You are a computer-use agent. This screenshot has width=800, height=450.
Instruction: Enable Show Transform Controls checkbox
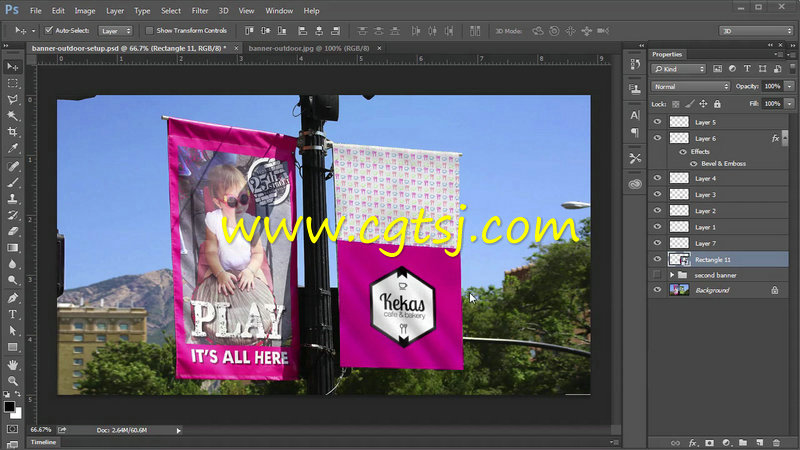[x=149, y=31]
